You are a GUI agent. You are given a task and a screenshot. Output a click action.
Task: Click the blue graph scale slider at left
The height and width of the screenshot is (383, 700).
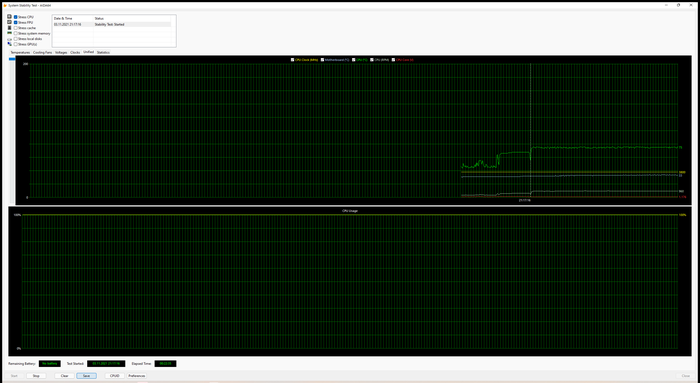12,59
